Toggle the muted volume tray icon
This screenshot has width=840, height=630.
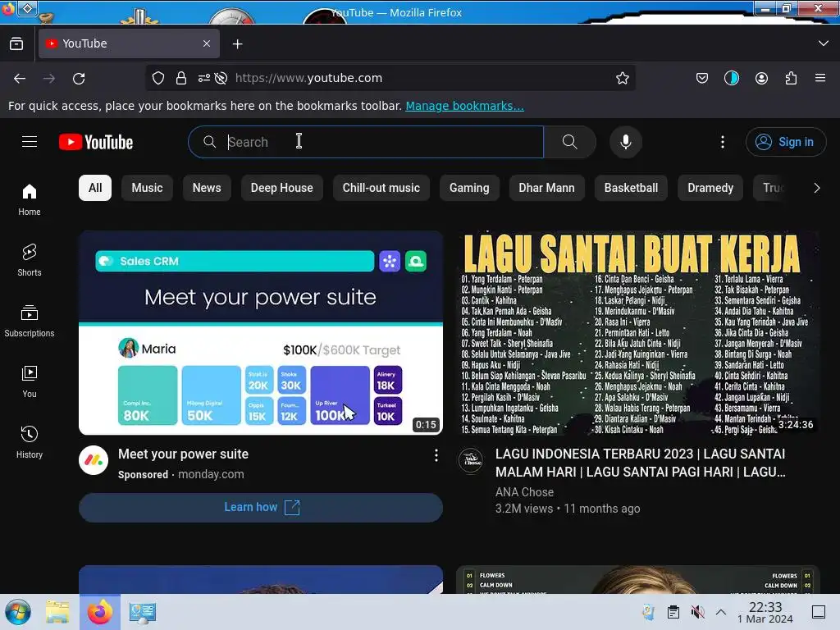697,612
